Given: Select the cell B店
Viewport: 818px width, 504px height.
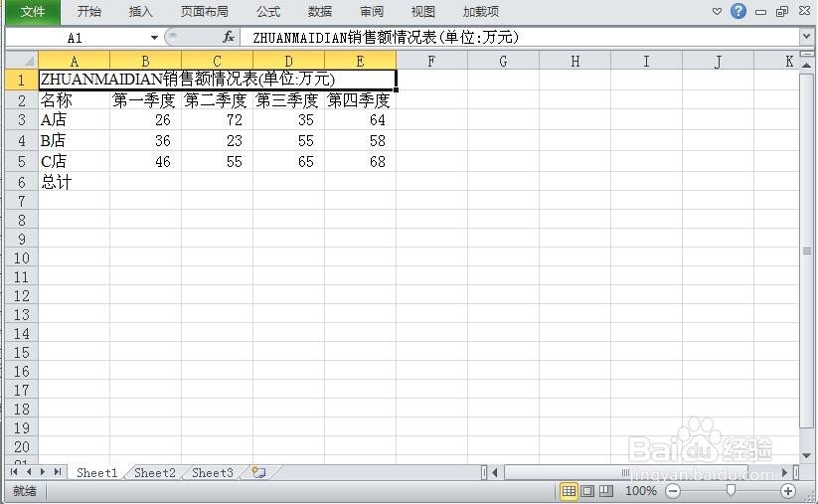Looking at the screenshot, I should [75, 141].
